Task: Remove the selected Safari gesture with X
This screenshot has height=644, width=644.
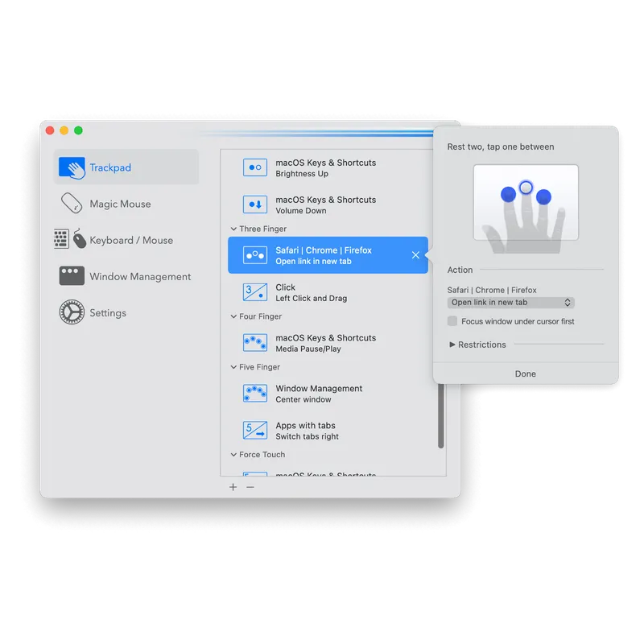Action: point(415,255)
